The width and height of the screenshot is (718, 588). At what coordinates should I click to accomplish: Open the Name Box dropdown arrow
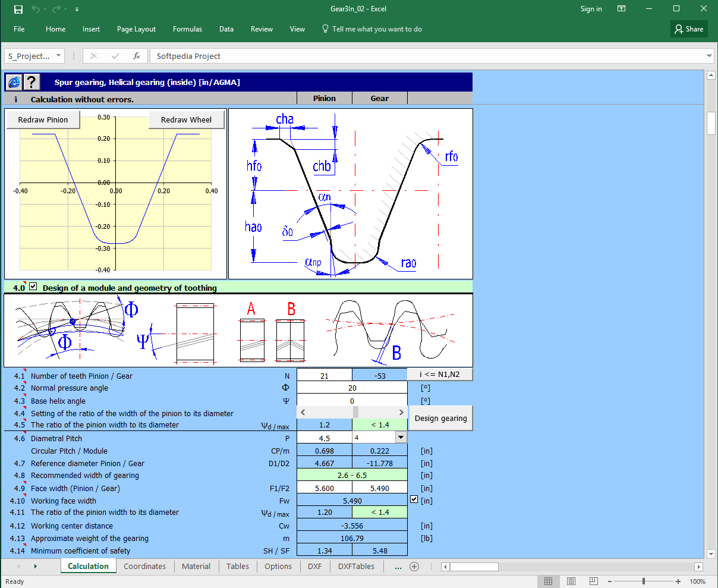[57, 55]
